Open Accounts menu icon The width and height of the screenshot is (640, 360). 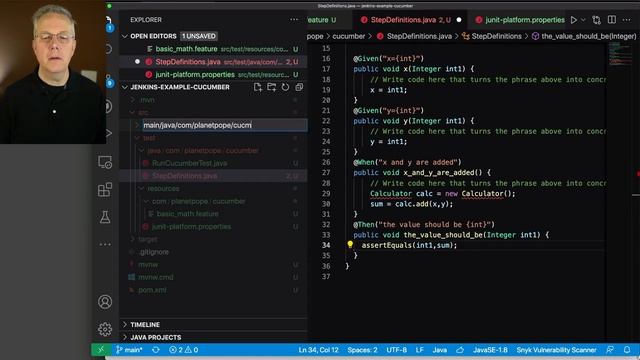[105, 302]
